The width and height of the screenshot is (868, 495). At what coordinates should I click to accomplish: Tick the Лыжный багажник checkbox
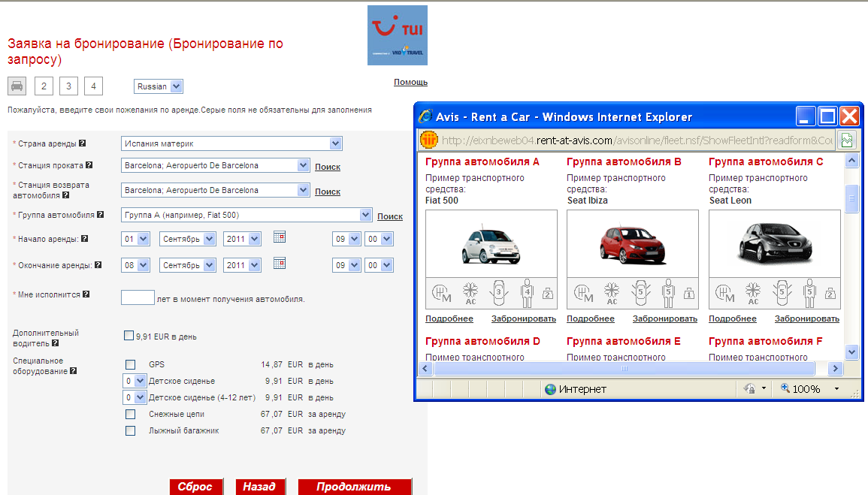click(x=131, y=431)
